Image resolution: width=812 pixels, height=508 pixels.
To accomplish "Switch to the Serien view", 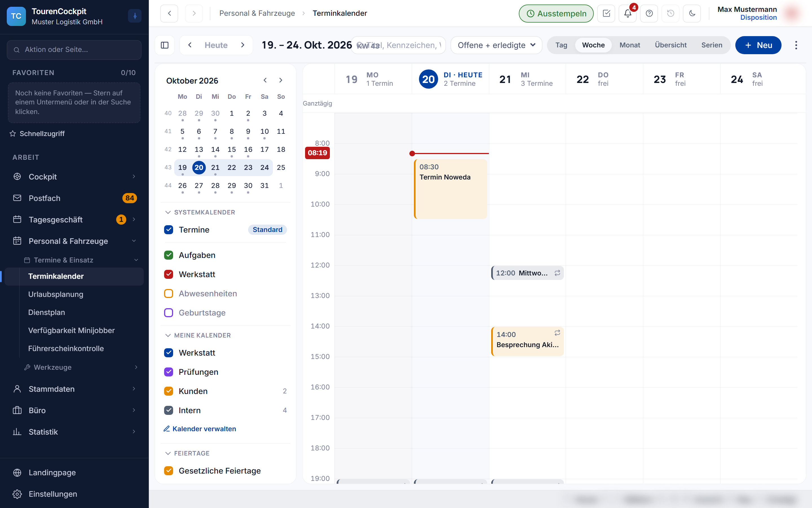I will tap(711, 45).
